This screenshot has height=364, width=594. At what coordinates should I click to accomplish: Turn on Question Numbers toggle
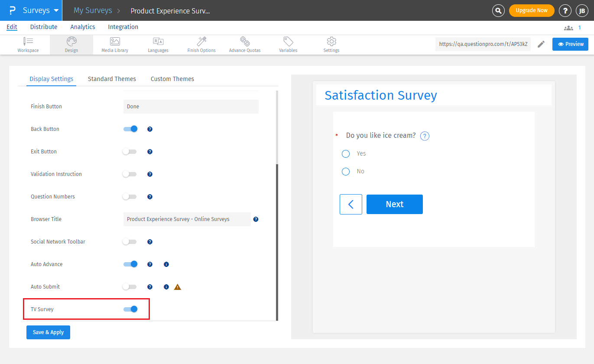coord(130,197)
